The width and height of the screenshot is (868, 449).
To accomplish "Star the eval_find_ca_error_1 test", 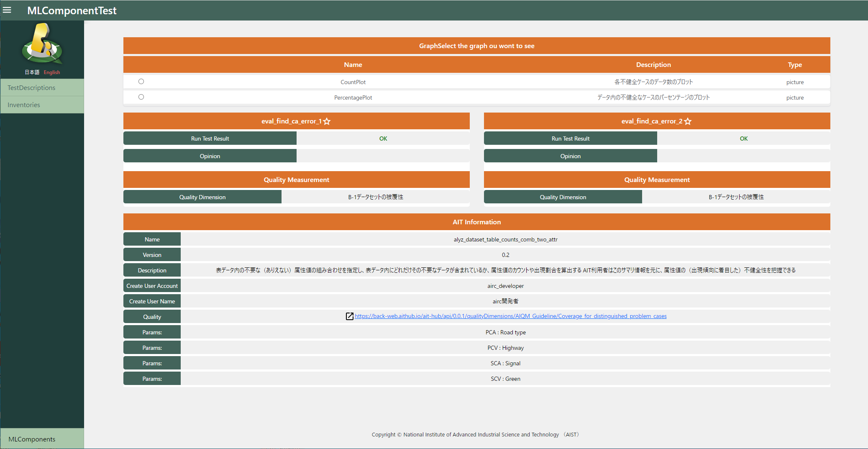I will (x=327, y=121).
